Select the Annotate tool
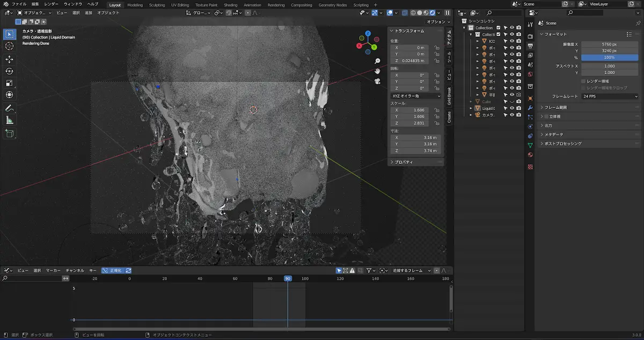 (9, 108)
